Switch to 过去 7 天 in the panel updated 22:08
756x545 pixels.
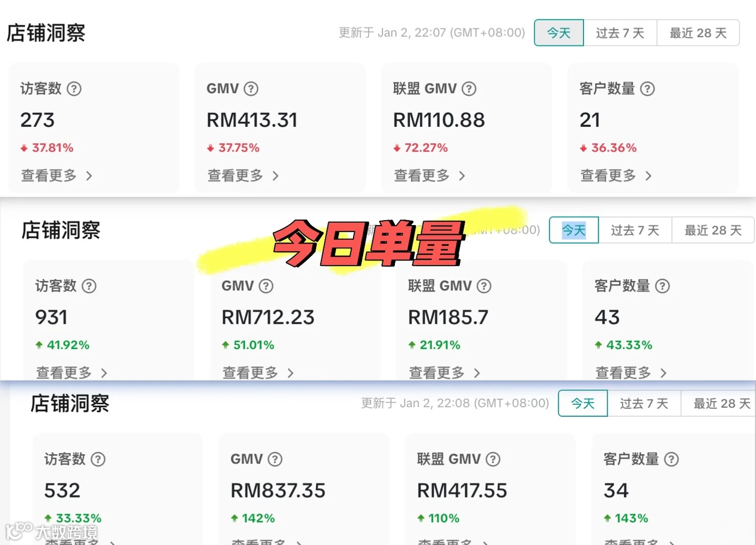coord(644,403)
